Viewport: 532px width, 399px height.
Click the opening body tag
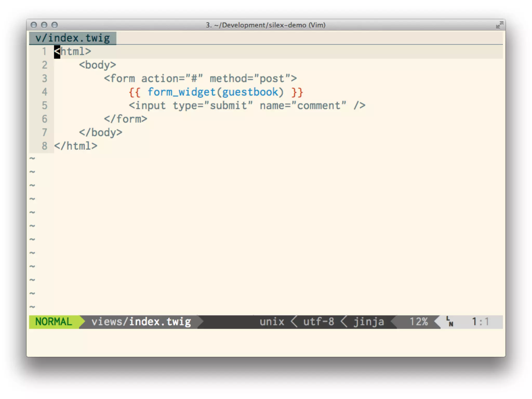point(98,65)
